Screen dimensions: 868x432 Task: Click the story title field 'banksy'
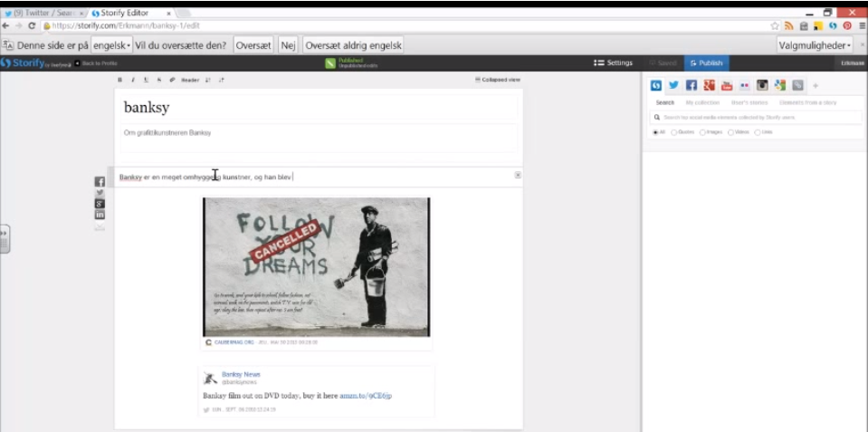click(x=319, y=108)
